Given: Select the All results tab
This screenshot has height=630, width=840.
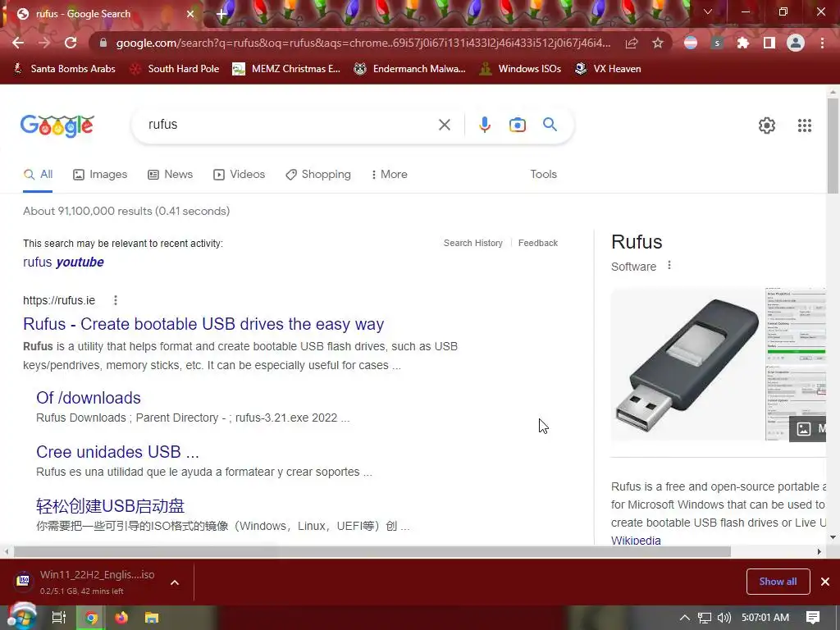Looking at the screenshot, I should point(38,175).
